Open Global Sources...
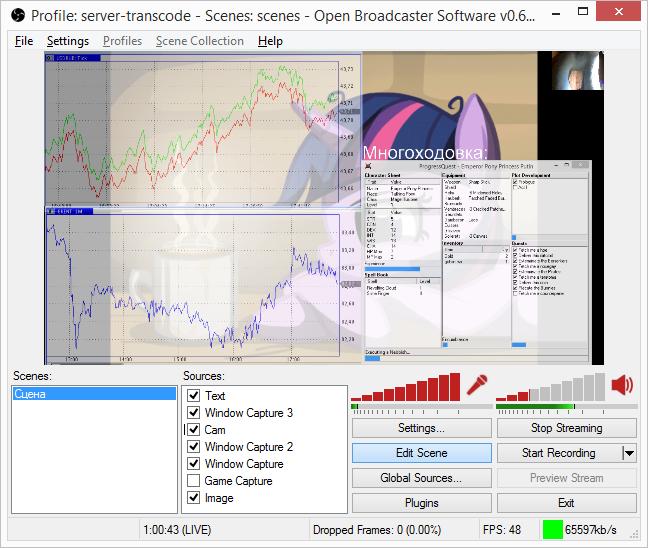Image resolution: width=648 pixels, height=548 pixels. tap(422, 478)
